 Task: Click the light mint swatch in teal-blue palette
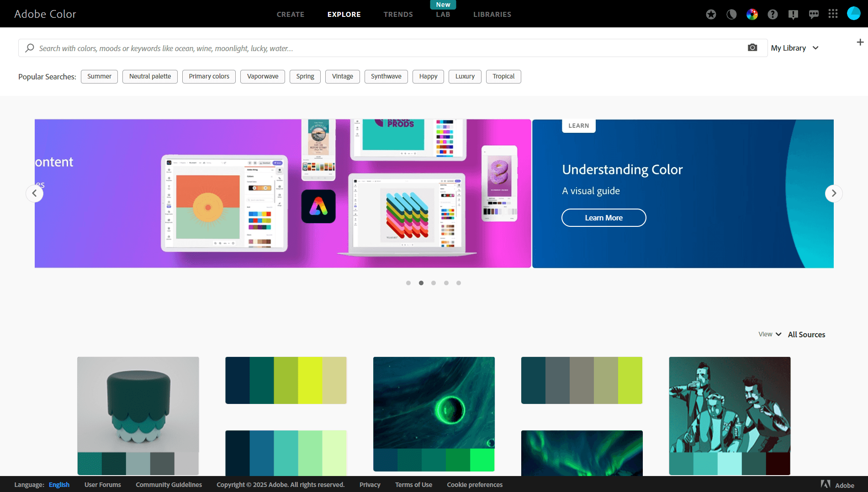tap(334, 453)
